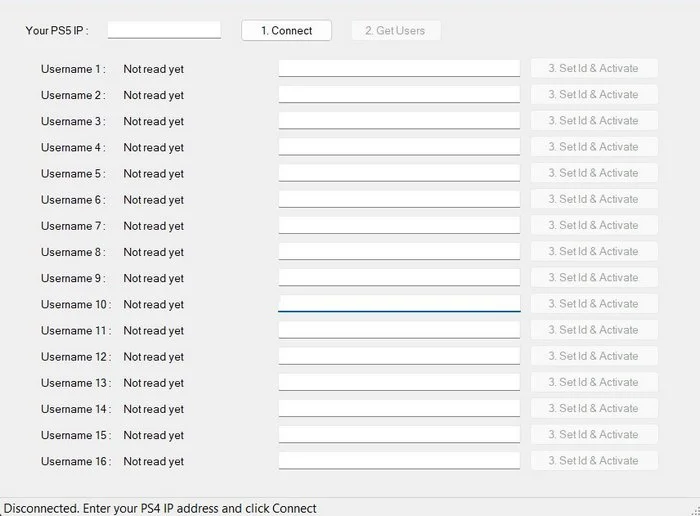Click Set Id & Activate for Username 8

[593, 251]
